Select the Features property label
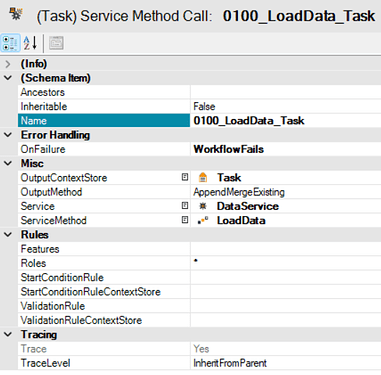The height and width of the screenshot is (375, 381). (x=40, y=249)
